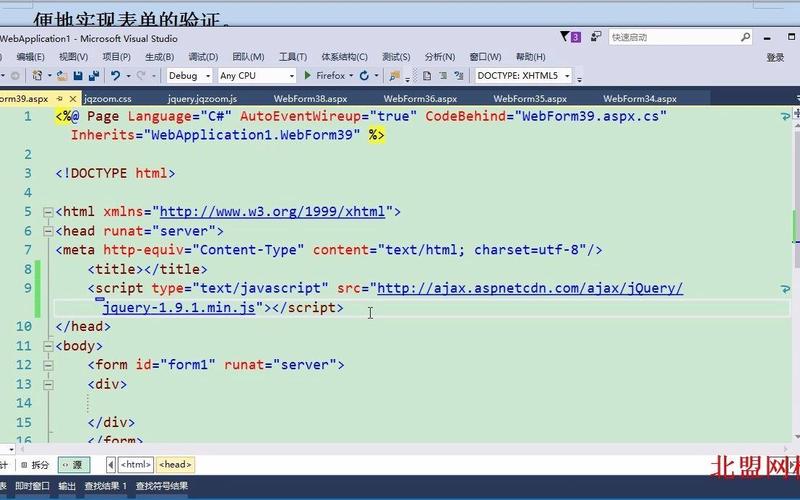Open the 生成(B) menu
The image size is (800, 500).
[x=159, y=57]
